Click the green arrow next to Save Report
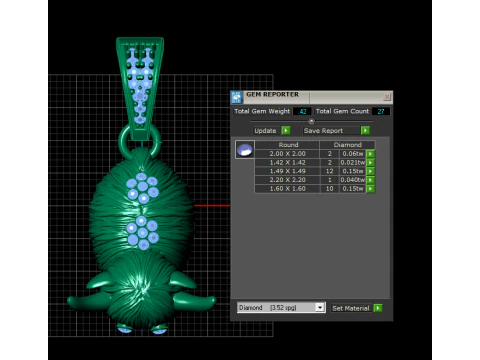Viewport: 480px width, 360px height. (365, 130)
